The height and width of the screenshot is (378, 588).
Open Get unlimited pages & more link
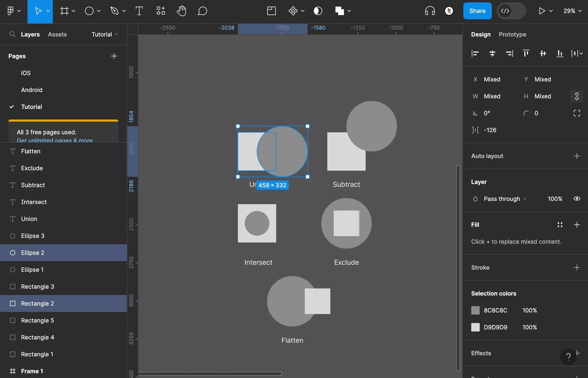[55, 140]
